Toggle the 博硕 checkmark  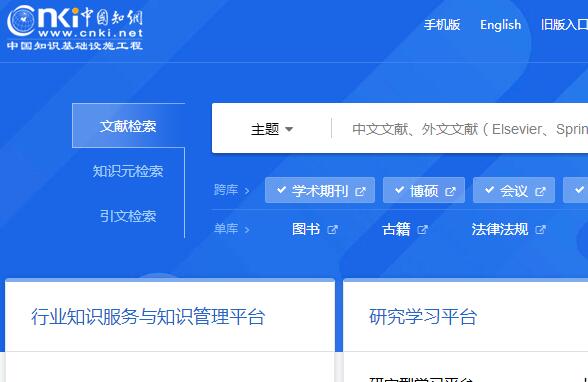click(x=399, y=190)
